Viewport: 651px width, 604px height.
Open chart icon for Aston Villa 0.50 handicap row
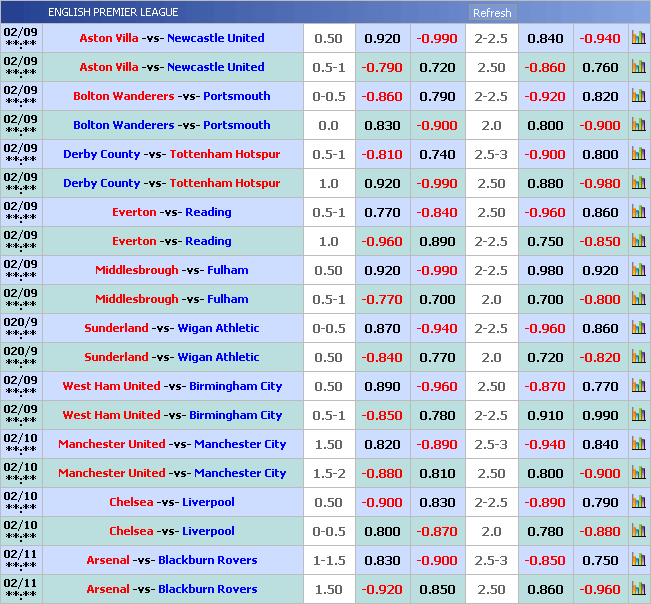(x=638, y=39)
